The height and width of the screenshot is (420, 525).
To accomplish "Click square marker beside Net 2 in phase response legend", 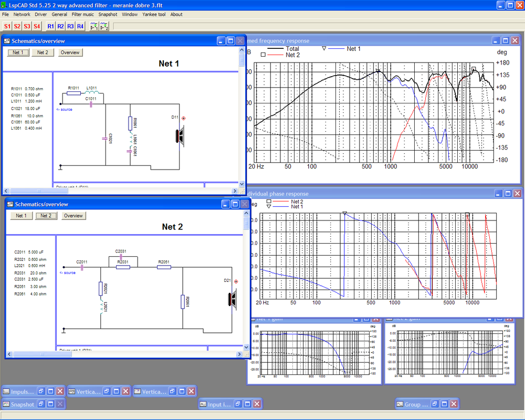I will [x=269, y=202].
